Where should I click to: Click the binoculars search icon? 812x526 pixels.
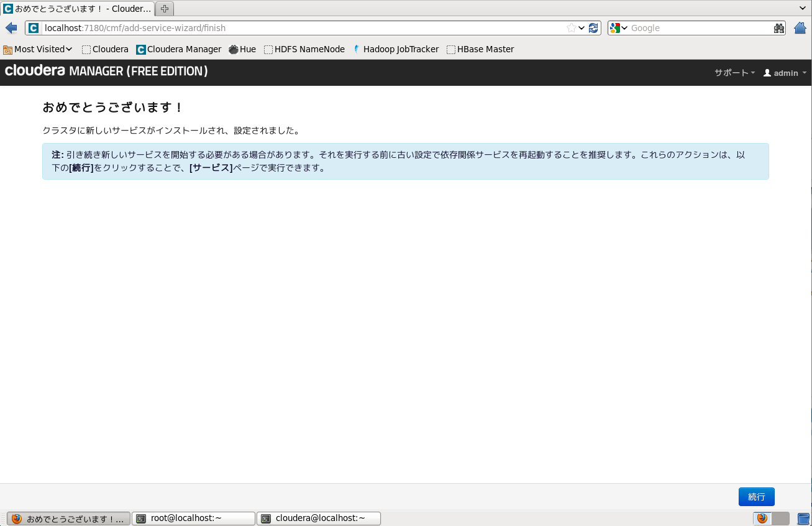coord(779,28)
